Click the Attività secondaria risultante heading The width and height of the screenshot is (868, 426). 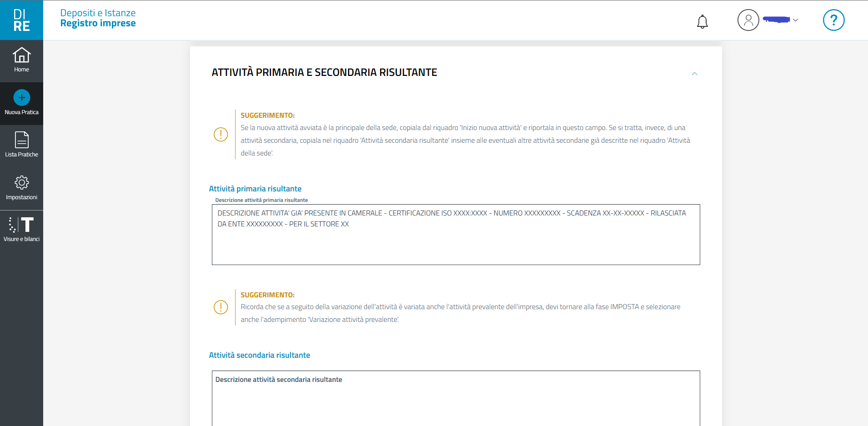(x=259, y=355)
